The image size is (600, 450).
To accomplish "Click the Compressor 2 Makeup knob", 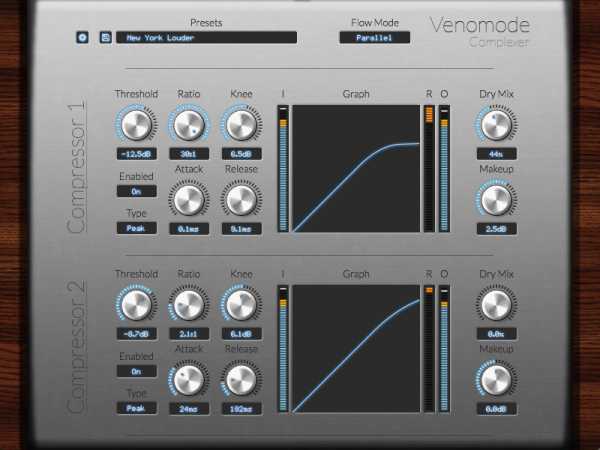I will click(496, 380).
